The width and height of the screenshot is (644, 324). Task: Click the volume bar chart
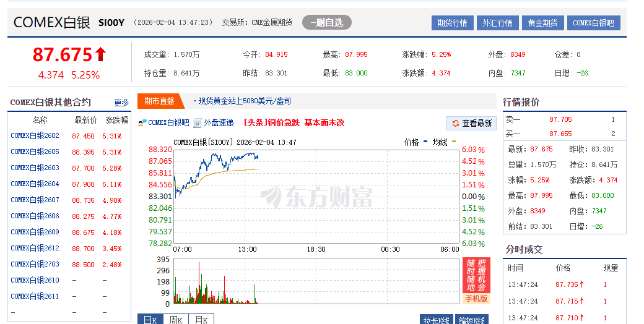[316, 281]
